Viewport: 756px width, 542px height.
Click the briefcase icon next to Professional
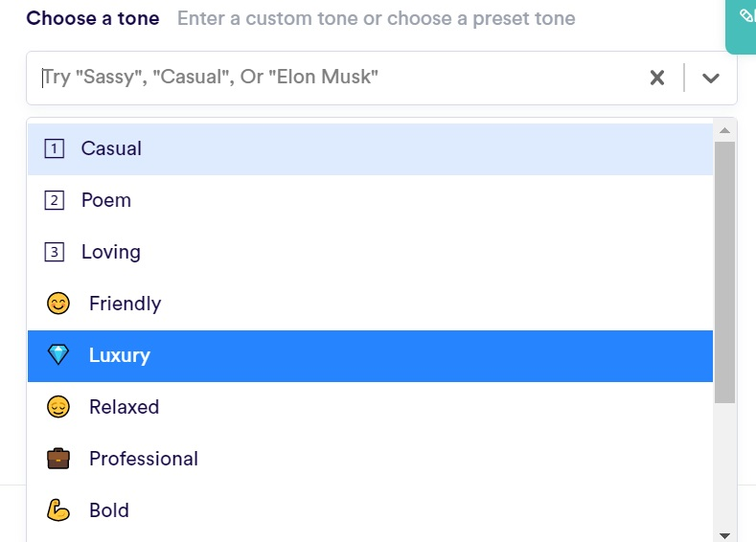coord(58,459)
